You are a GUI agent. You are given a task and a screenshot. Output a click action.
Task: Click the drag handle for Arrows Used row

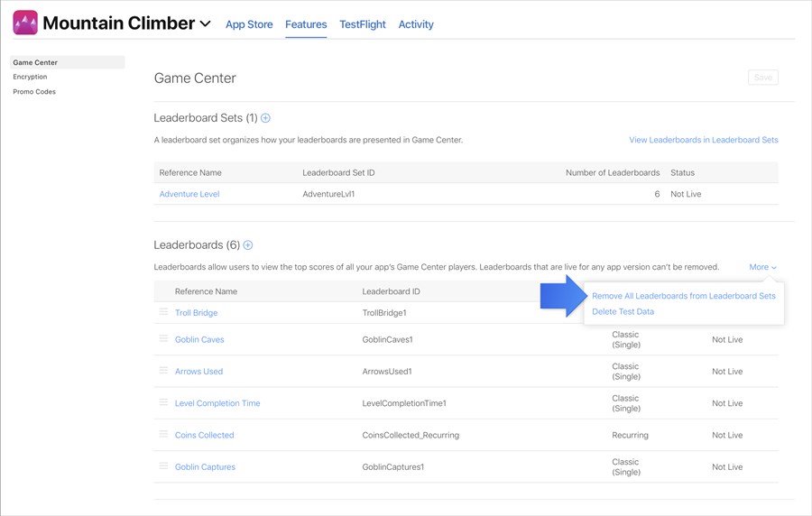163,371
